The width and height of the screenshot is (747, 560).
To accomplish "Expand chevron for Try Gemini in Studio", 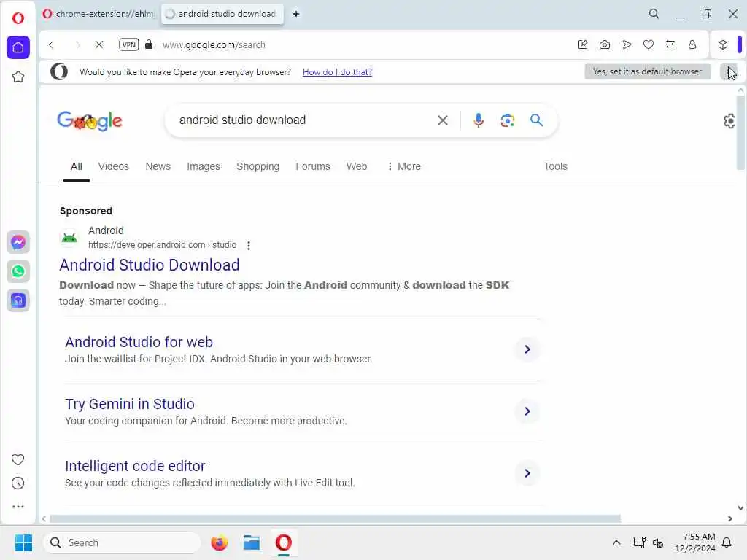I will (527, 411).
